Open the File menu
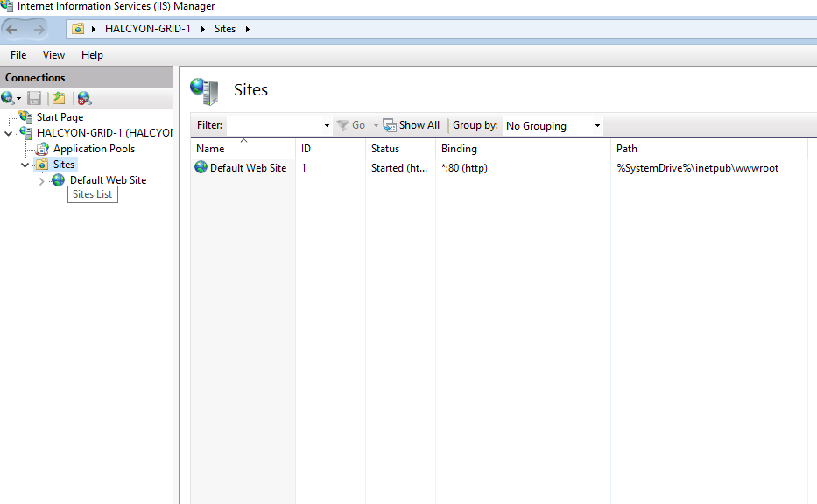Image resolution: width=817 pixels, height=504 pixels. 18,54
